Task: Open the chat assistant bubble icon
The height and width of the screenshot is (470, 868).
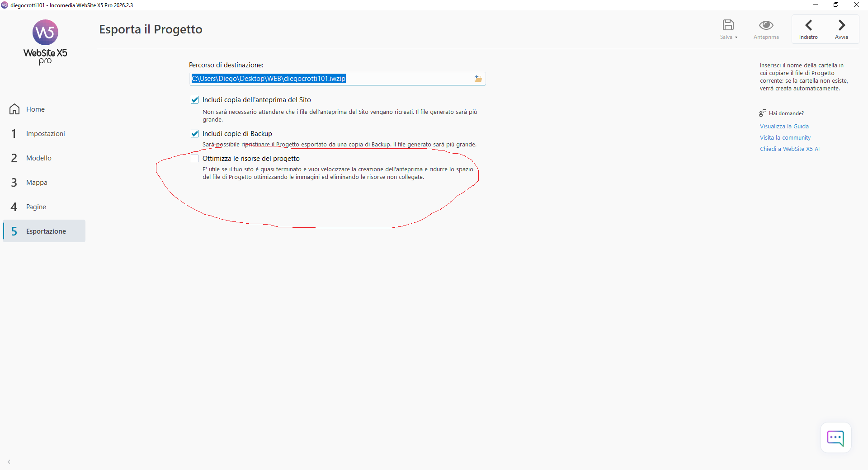Action: (835, 438)
